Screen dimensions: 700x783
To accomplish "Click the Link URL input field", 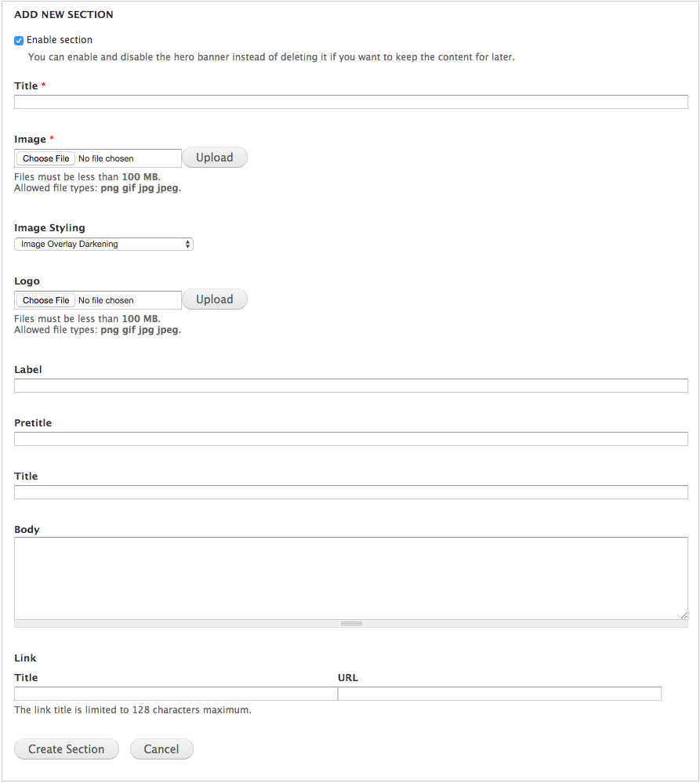I will coord(499,694).
